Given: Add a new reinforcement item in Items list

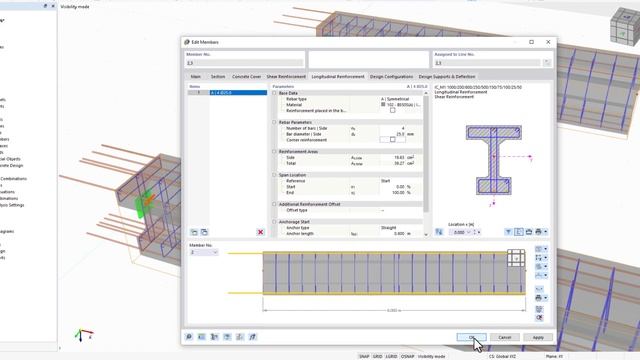Looking at the screenshot, I should 194,232.
